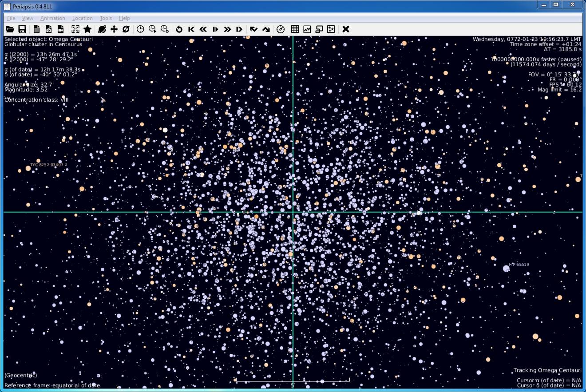The image size is (586, 392).
Task: Open the Tools menu
Action: [106, 18]
